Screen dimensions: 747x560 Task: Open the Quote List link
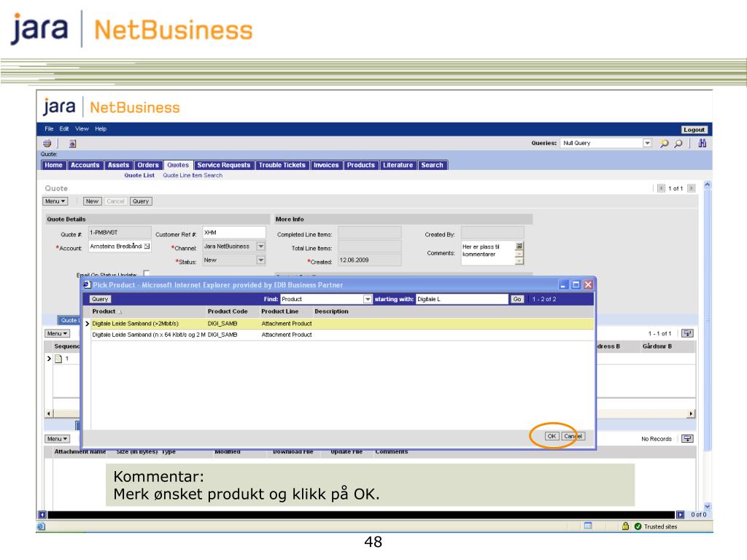(139, 175)
